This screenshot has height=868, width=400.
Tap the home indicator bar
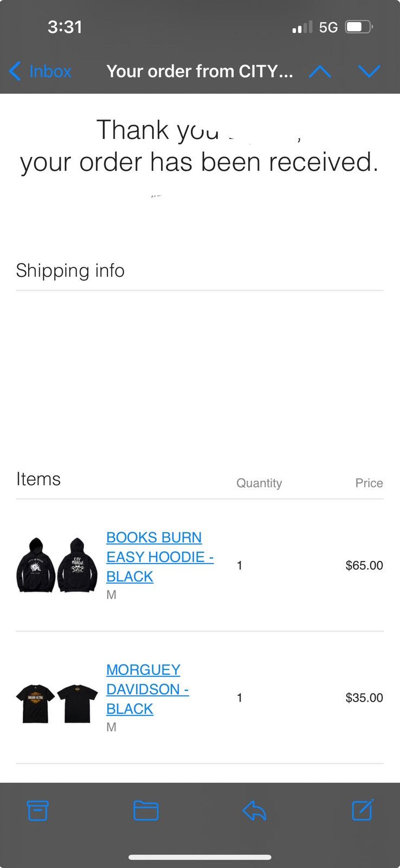(x=200, y=857)
